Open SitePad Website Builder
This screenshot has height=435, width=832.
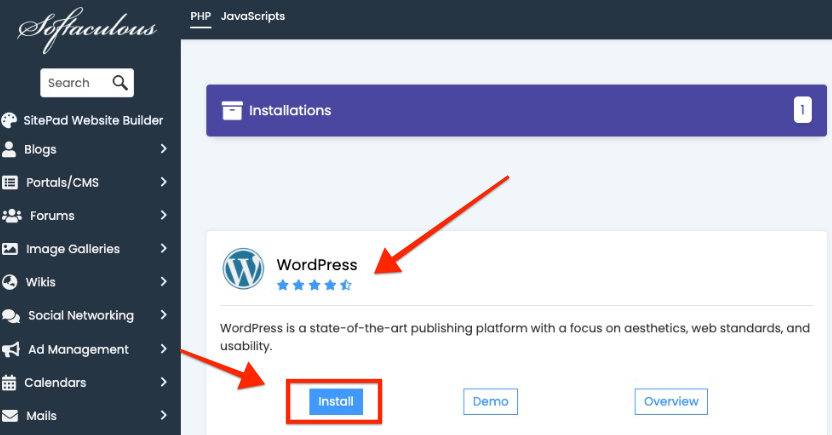93,120
